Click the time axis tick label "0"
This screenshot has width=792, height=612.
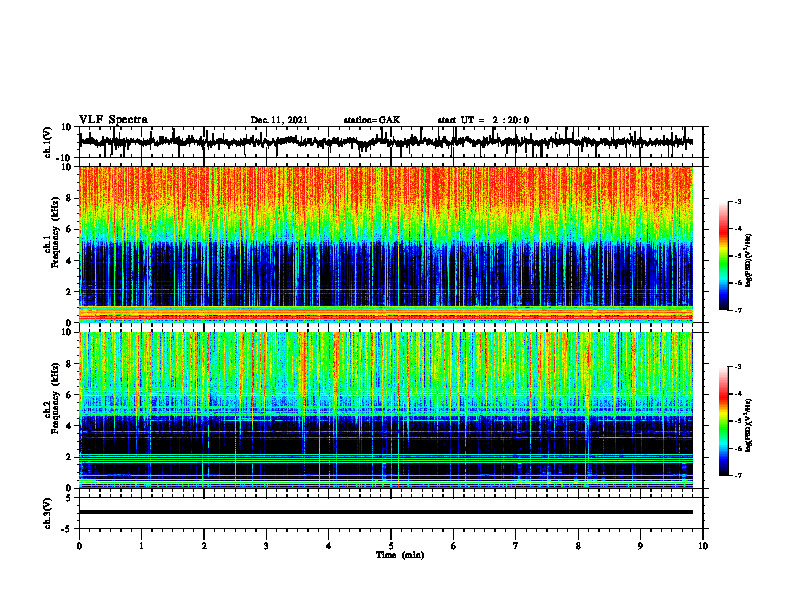click(x=79, y=546)
